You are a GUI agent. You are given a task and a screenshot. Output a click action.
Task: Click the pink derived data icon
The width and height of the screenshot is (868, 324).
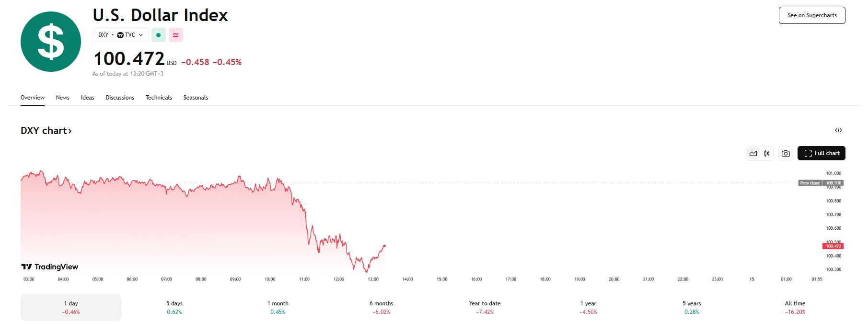pos(176,35)
